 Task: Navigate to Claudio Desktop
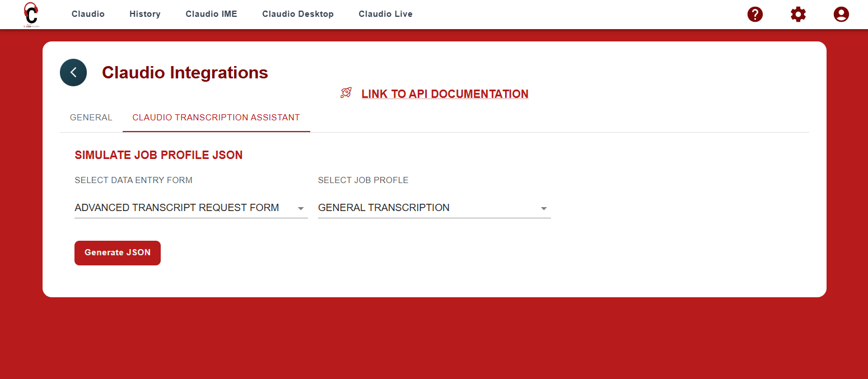point(298,14)
